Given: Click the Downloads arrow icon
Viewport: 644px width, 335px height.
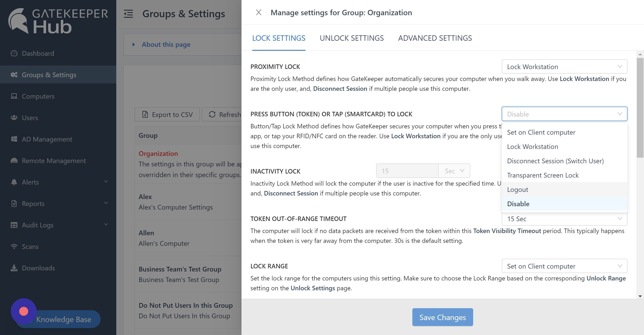Looking at the screenshot, I should click(14, 268).
